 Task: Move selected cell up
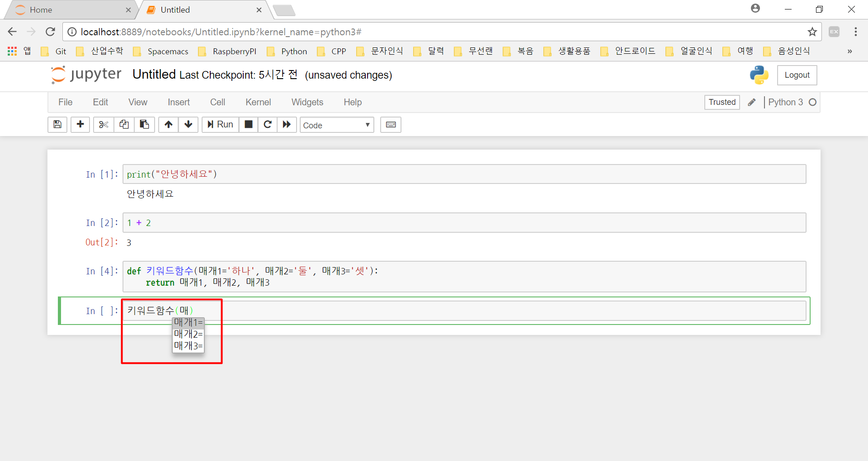click(x=169, y=125)
